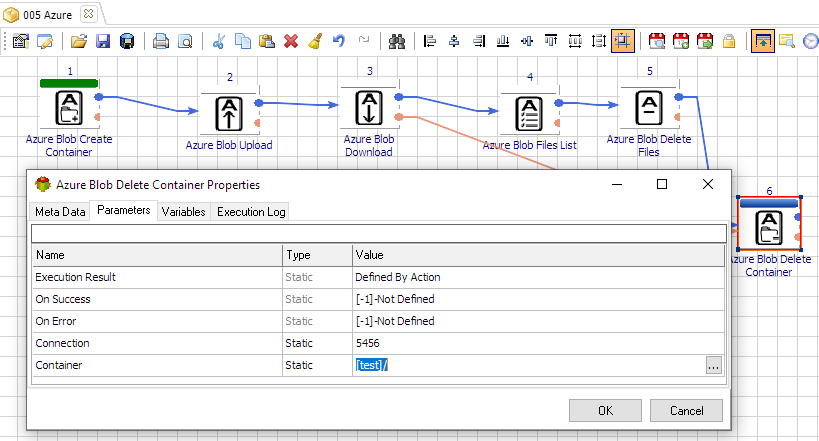The width and height of the screenshot is (819, 441).
Task: Open the job properties checklist icon
Action: (21, 41)
